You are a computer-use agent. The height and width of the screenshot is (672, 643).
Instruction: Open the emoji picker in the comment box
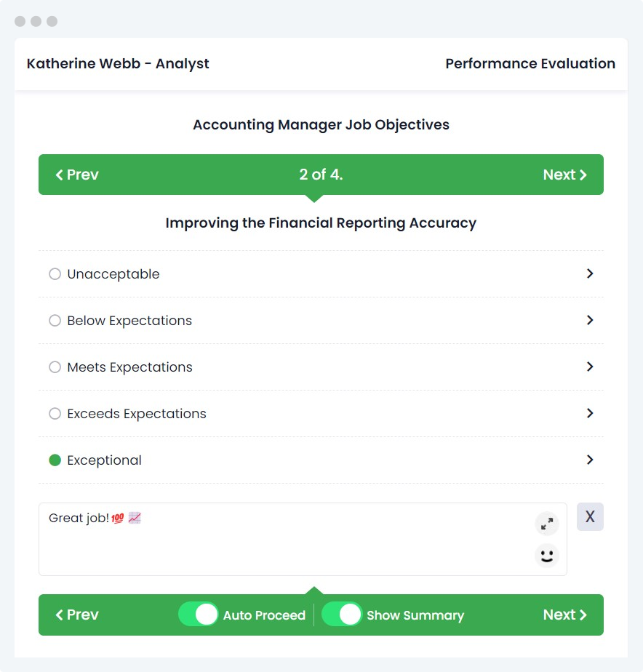546,556
